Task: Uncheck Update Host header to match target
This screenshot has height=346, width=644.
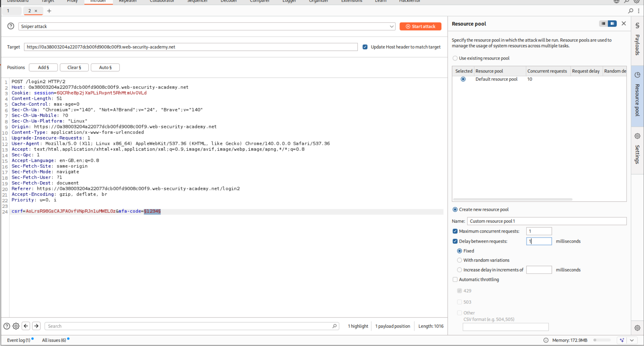Action: [365, 47]
